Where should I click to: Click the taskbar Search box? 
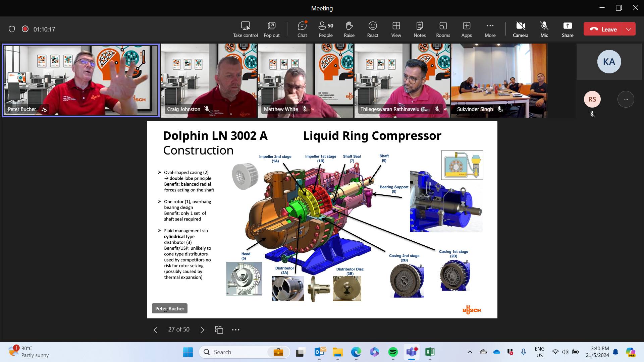245,352
